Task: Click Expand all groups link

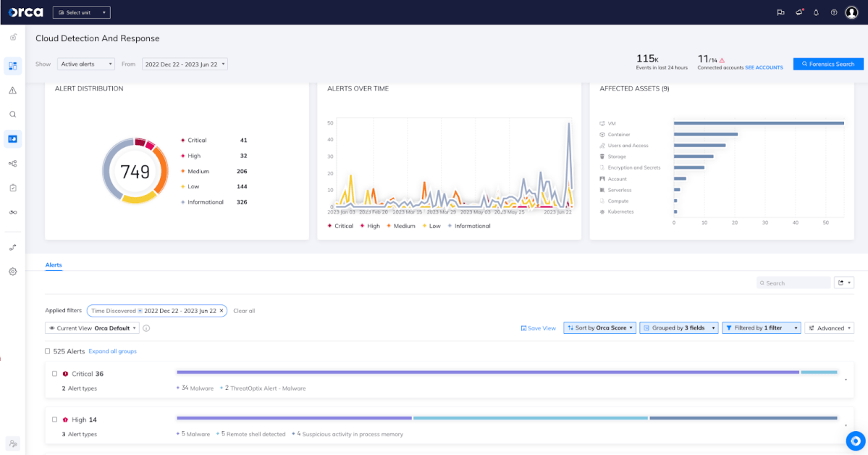Action: pyautogui.click(x=112, y=351)
